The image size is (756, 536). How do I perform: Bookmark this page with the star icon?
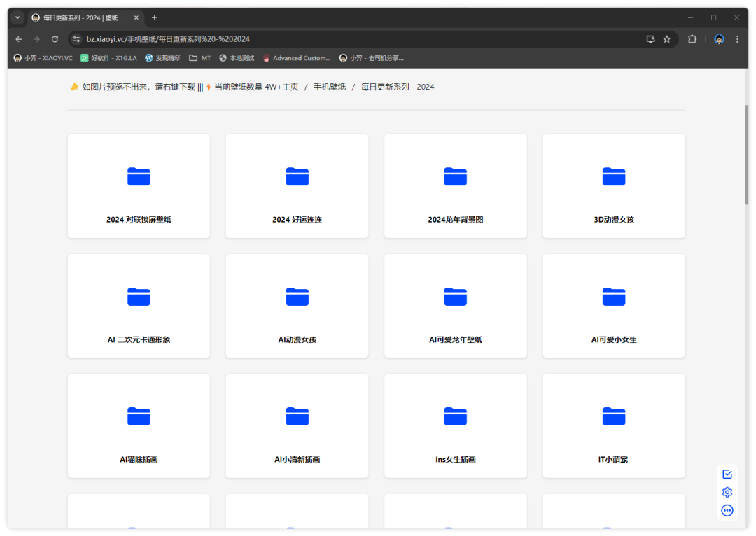pos(667,39)
